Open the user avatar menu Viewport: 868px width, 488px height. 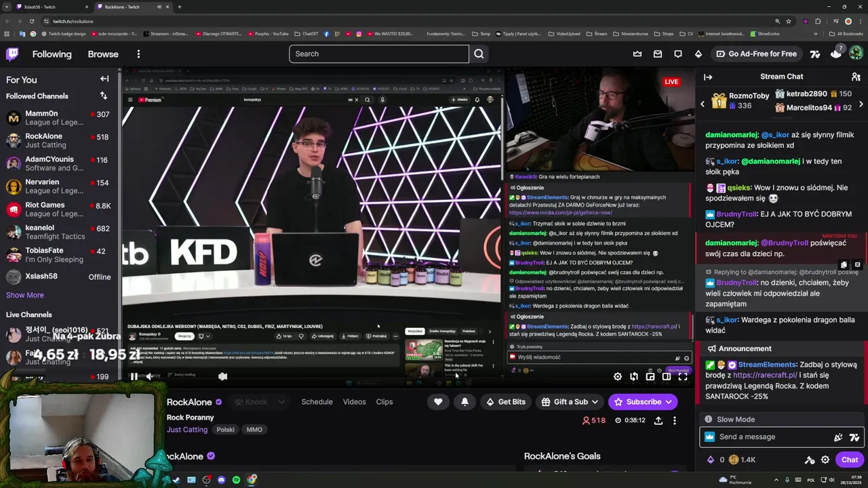[856, 54]
